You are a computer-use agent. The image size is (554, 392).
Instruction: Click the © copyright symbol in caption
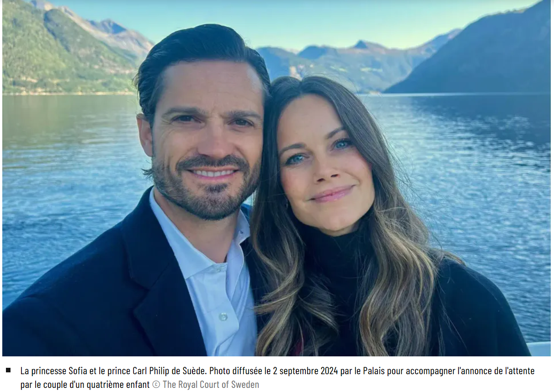[156, 385]
